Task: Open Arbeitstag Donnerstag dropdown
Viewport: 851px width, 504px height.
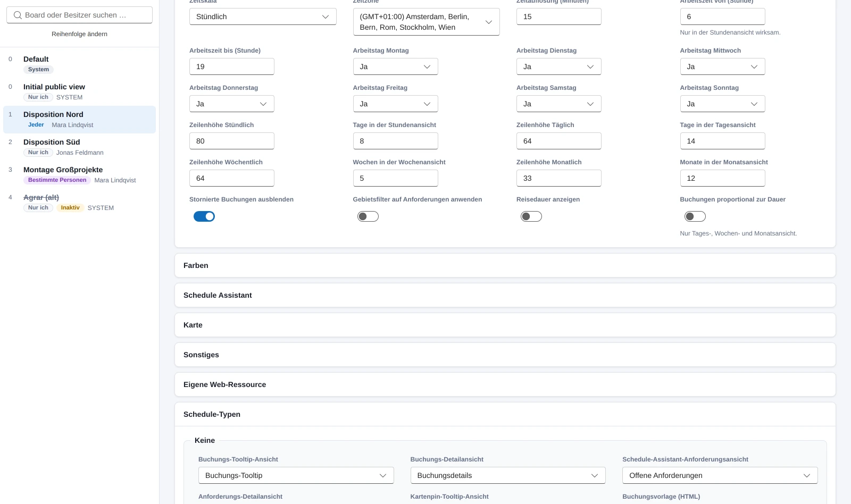Action: pyautogui.click(x=232, y=104)
